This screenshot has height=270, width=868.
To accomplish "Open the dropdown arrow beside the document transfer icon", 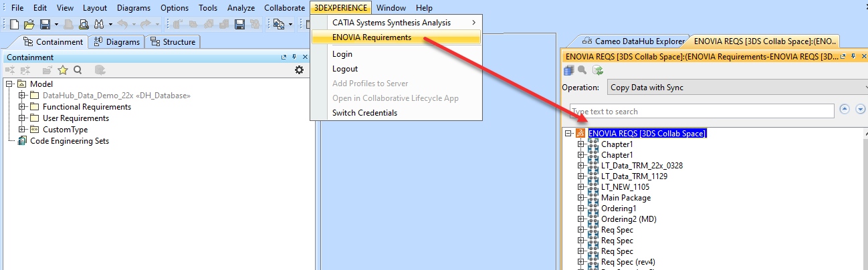I will [x=290, y=25].
